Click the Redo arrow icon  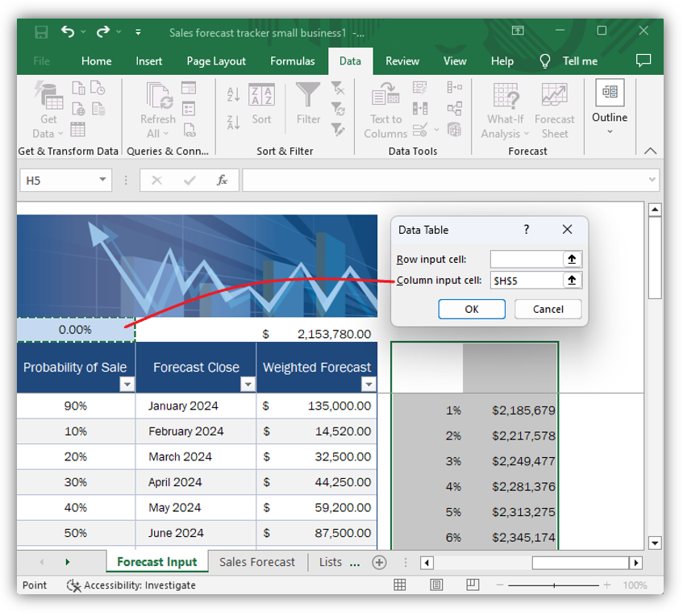102,31
